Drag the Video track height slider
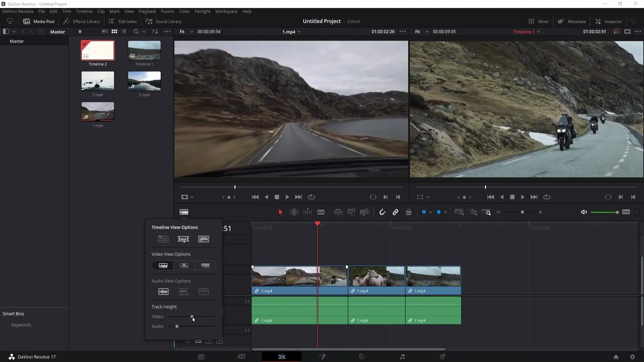Viewport: 644px width, 362px height. [x=192, y=316]
